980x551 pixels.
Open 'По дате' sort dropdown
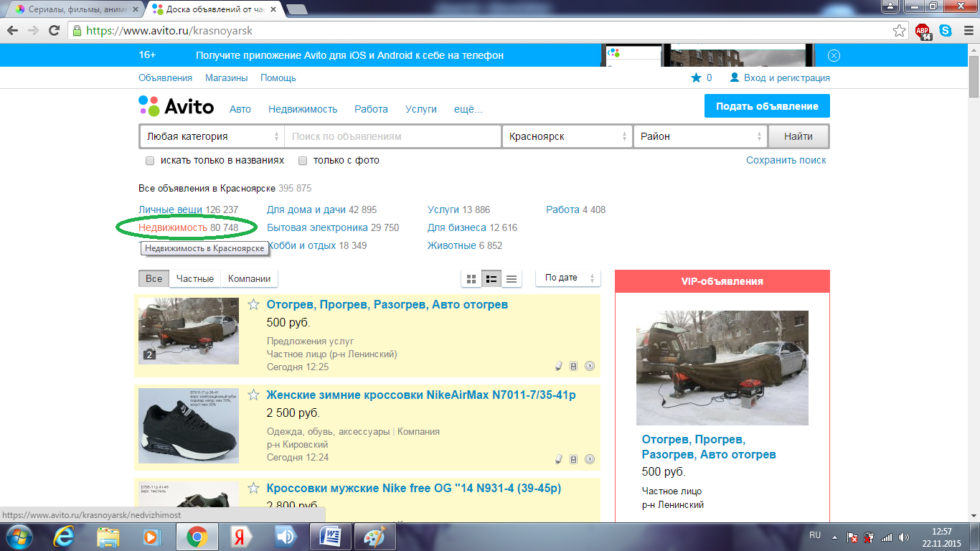click(x=568, y=278)
